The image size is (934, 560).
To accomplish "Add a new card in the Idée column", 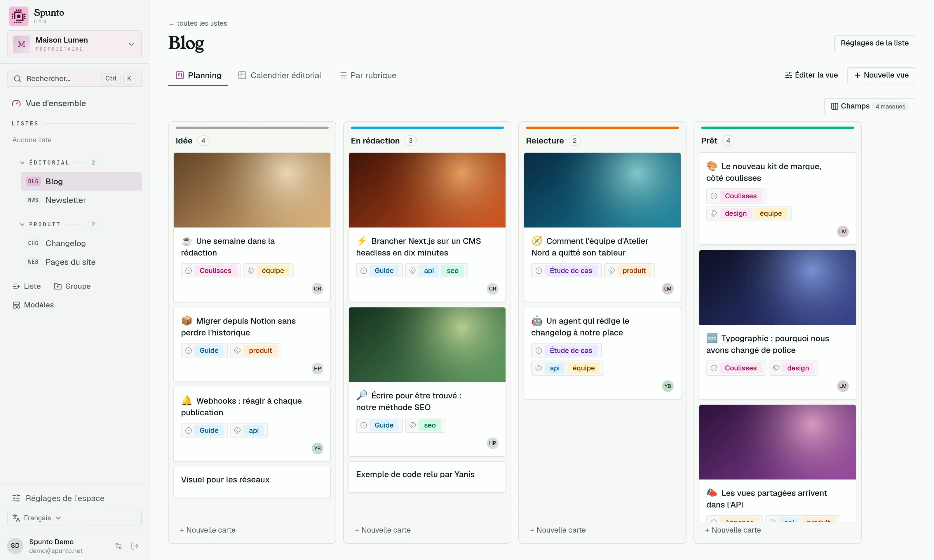I will pos(208,530).
